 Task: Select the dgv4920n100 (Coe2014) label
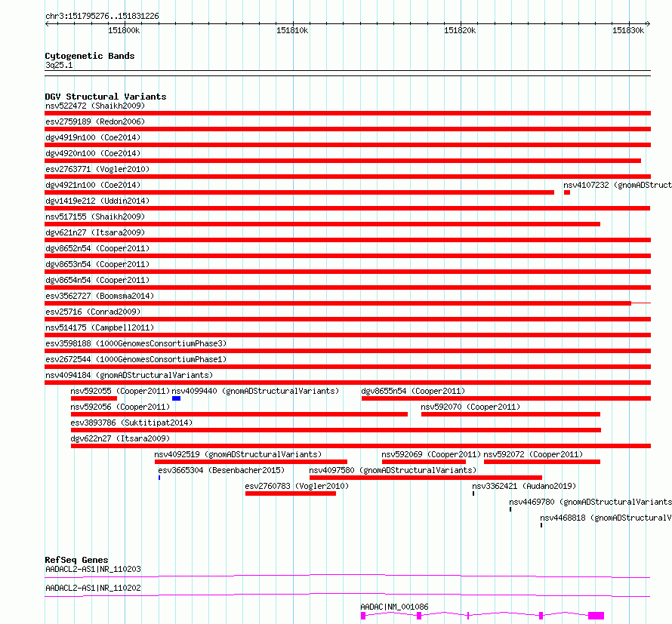[93, 153]
